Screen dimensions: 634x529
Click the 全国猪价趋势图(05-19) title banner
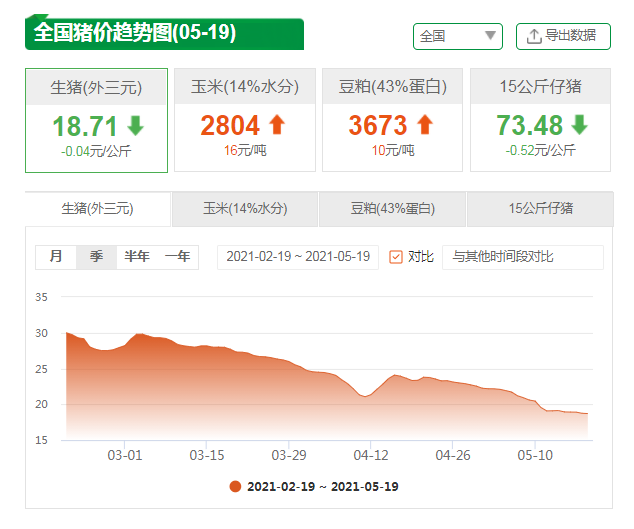click(165, 33)
